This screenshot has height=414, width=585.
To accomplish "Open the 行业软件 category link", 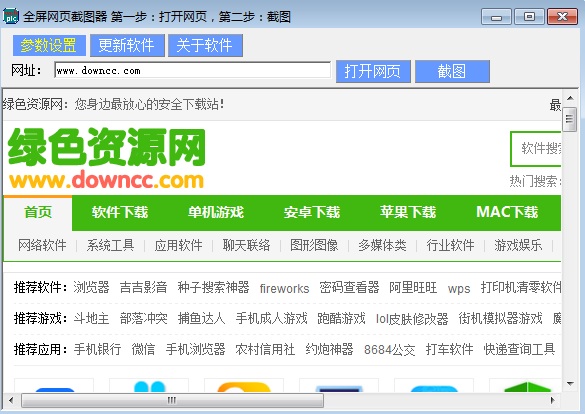I will point(450,245).
